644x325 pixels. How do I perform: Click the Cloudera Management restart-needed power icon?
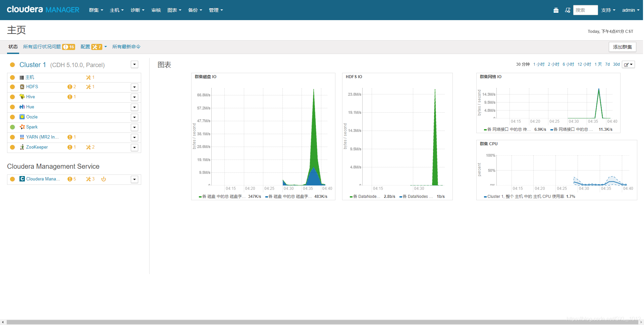(x=104, y=179)
